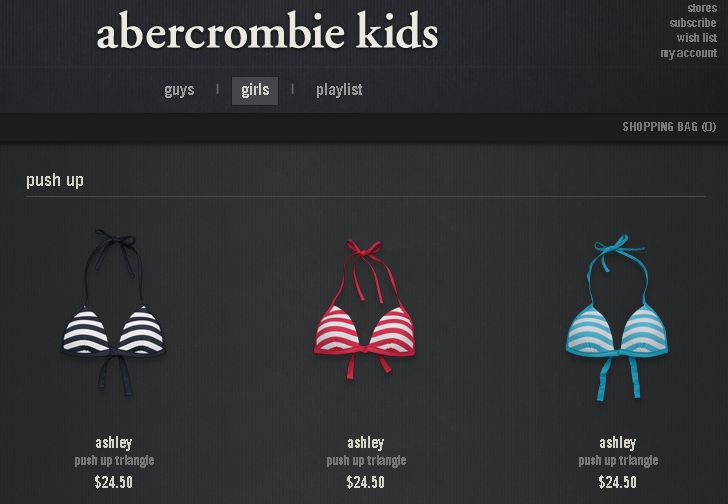Open the stores link

[x=702, y=8]
